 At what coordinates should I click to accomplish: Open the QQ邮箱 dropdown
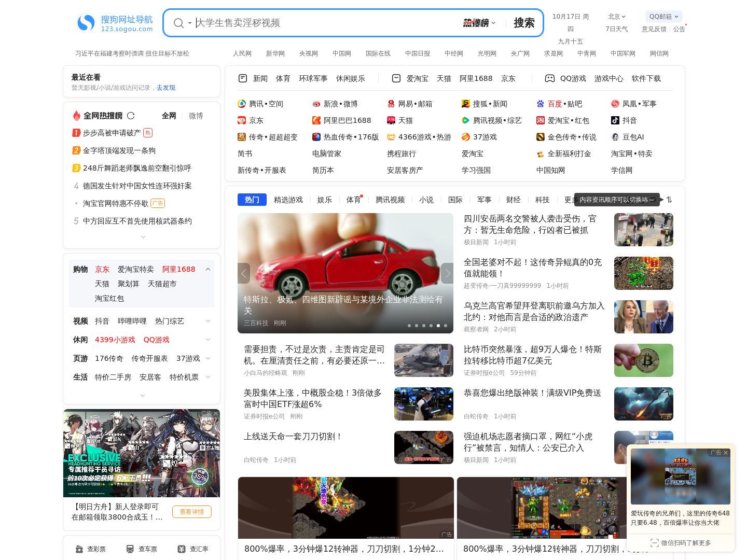pyautogui.click(x=663, y=17)
